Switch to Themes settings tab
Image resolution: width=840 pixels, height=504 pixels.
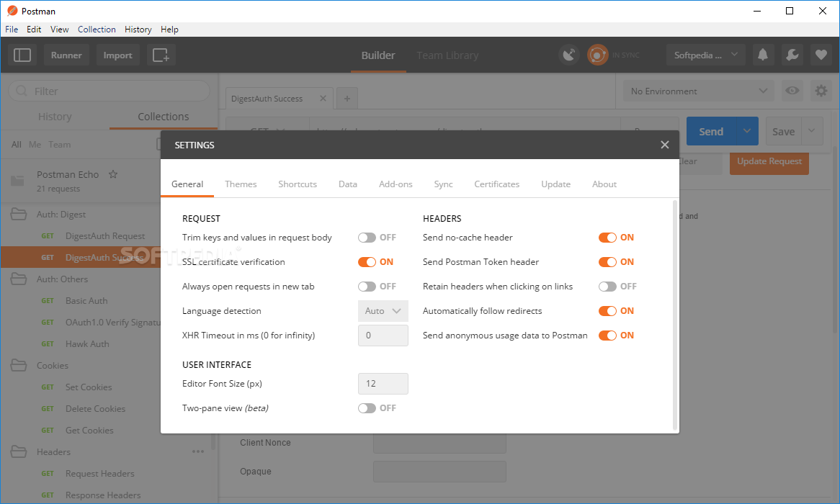click(241, 184)
